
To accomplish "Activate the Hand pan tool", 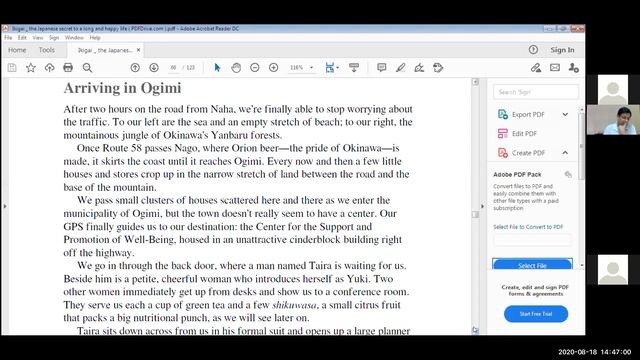I will tap(236, 68).
